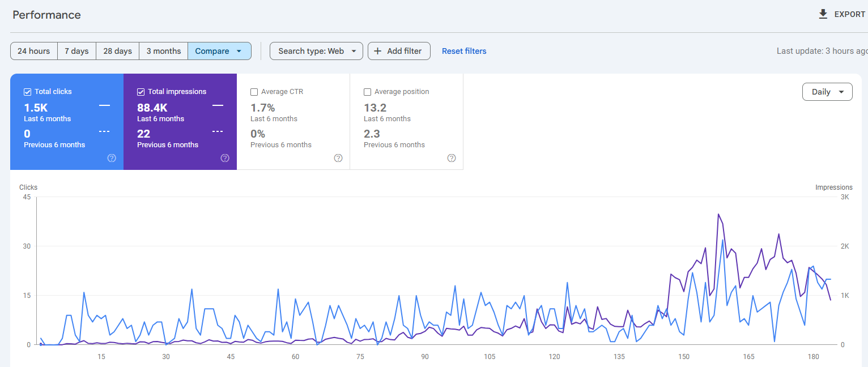868x367 pixels.
Task: Switch to the 7 days range
Action: coord(76,51)
